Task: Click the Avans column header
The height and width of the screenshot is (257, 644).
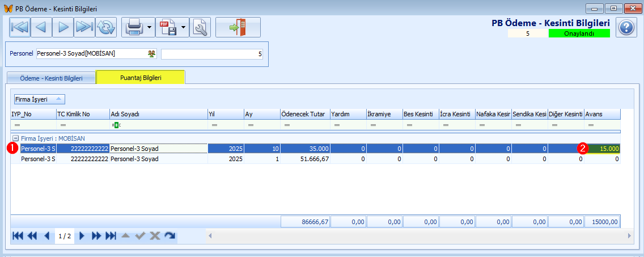Action: 601,114
